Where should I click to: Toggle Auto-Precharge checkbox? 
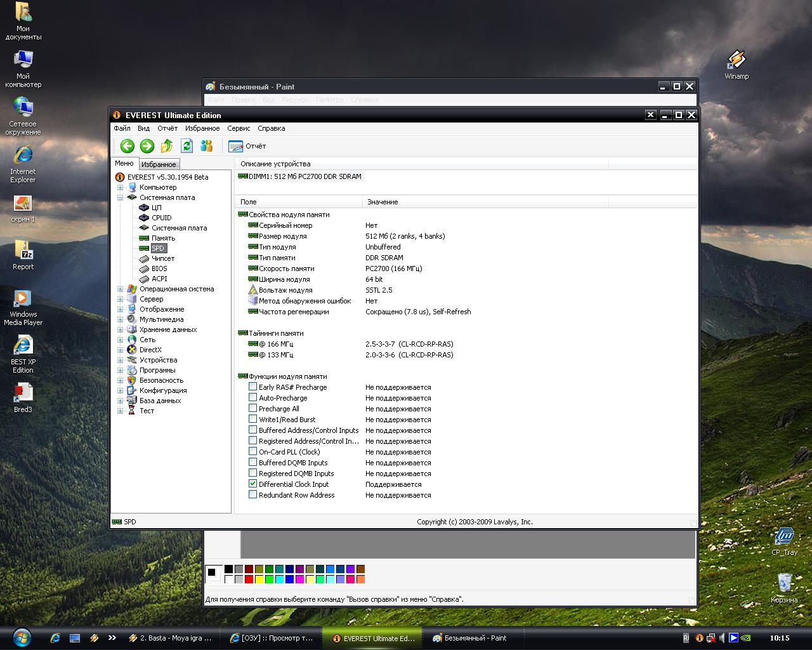(x=252, y=397)
